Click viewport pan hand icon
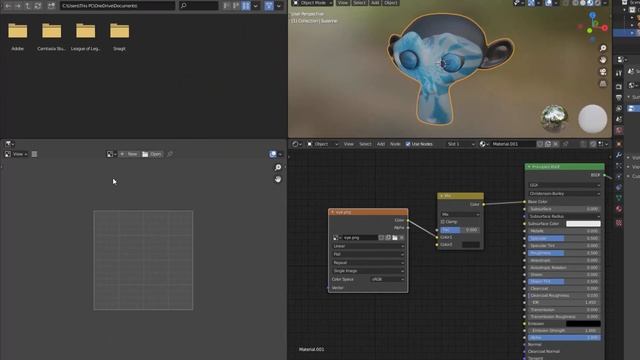Screen dimensions: 640x360 click(603, 60)
